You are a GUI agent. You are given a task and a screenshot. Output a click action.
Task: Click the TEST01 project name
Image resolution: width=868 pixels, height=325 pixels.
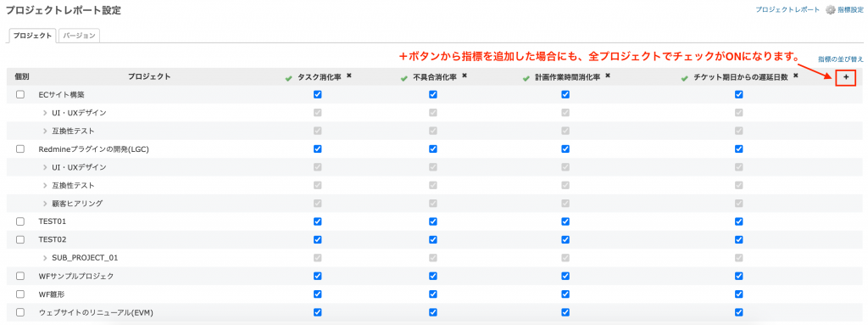pos(53,221)
